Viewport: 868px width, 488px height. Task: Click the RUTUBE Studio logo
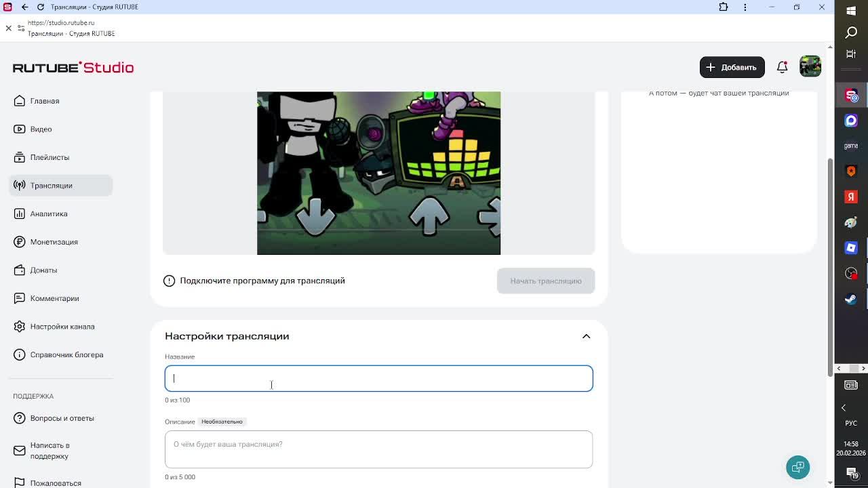coord(73,67)
